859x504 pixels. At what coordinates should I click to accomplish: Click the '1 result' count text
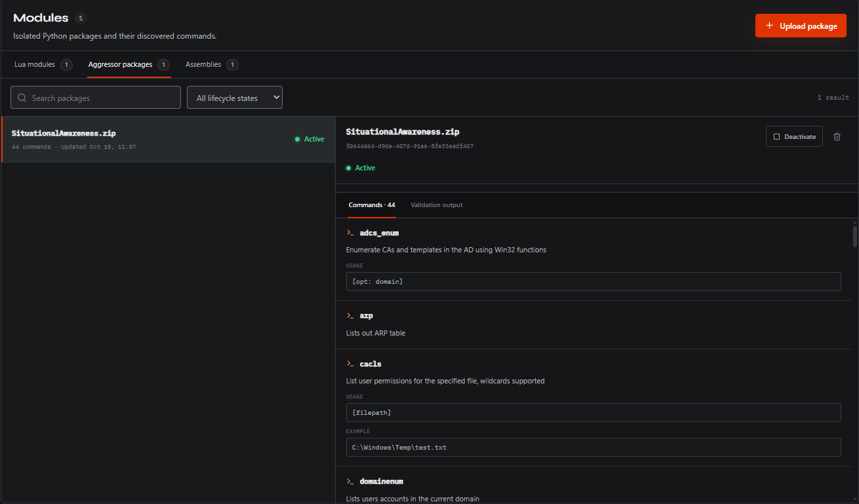(x=833, y=98)
